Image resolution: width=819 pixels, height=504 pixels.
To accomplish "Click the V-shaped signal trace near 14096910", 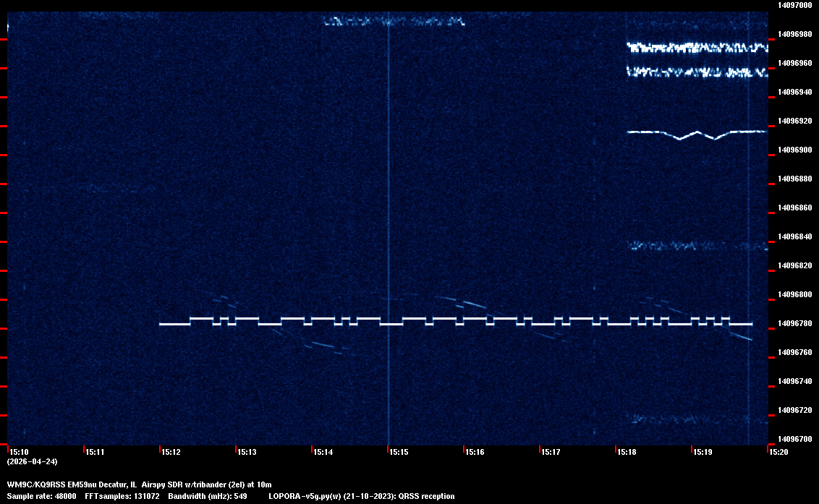I will (x=697, y=133).
